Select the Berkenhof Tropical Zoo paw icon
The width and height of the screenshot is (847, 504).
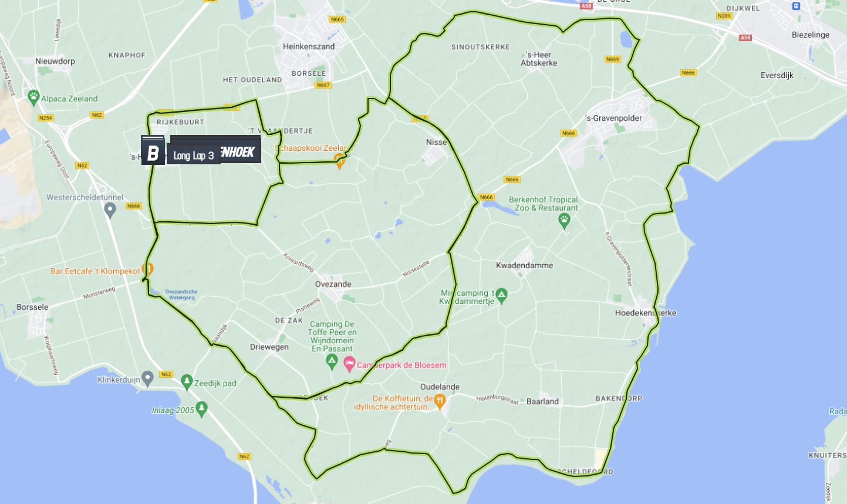[x=564, y=221]
